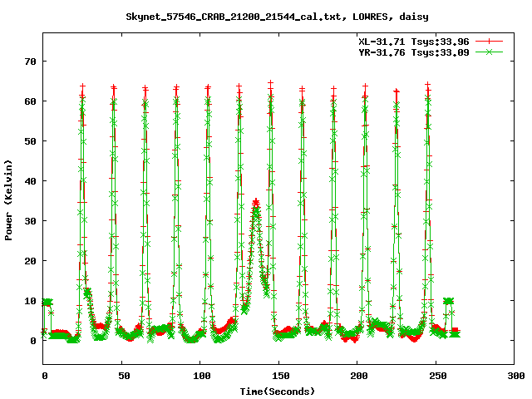Click the y-axis tick label 40
The image size is (532, 399).
point(30,181)
